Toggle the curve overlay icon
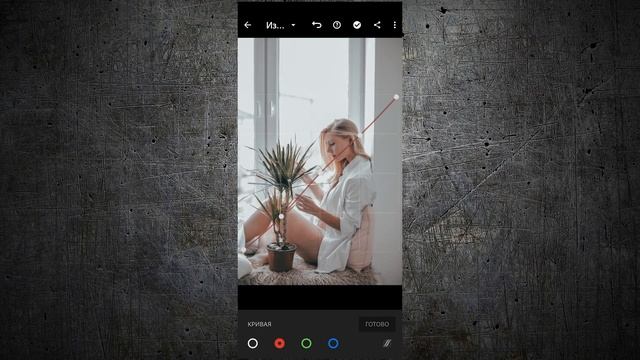Image resolution: width=640 pixels, height=360 pixels. pos(387,343)
